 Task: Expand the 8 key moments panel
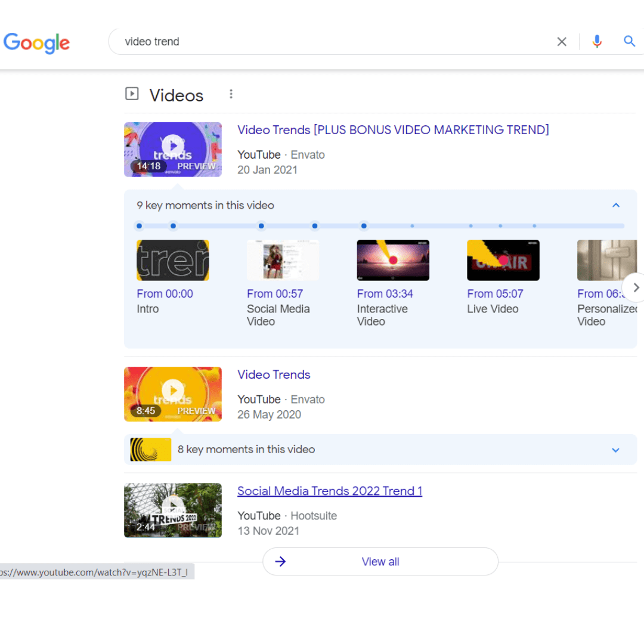(615, 450)
